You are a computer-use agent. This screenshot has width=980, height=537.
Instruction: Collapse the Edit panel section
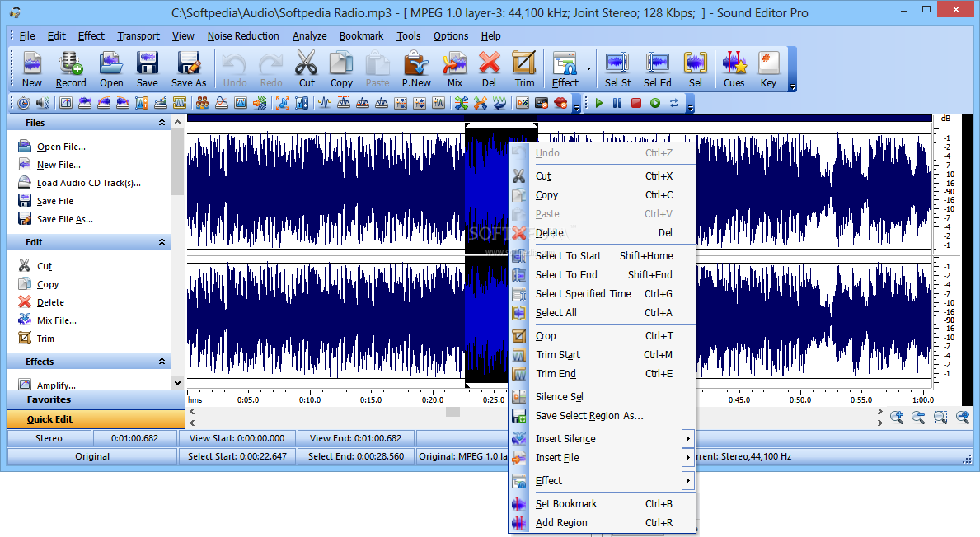[x=162, y=241]
